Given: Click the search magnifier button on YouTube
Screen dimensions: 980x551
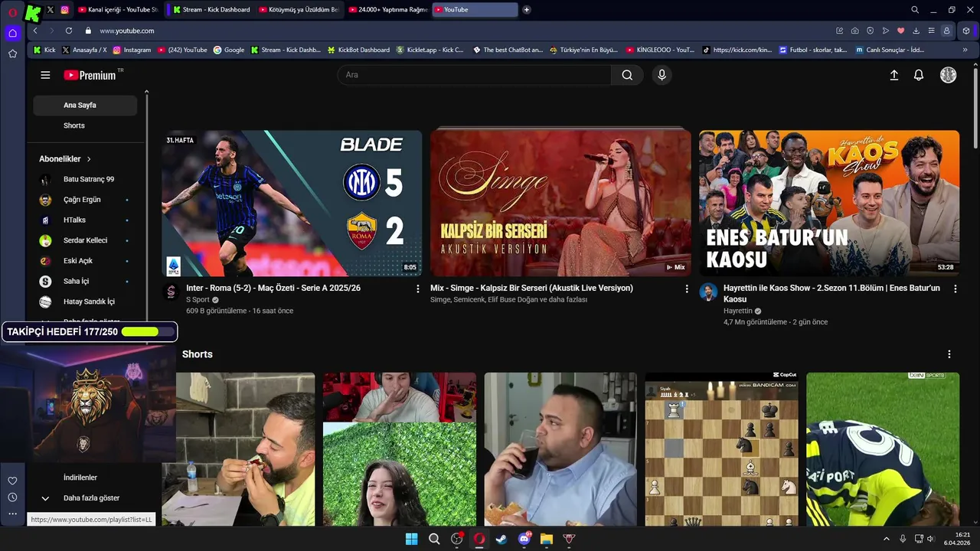Looking at the screenshot, I should click(x=627, y=75).
